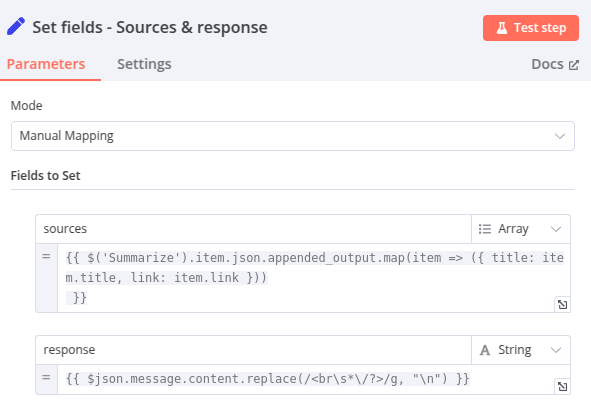Click the 'Mode' label
This screenshot has height=405, width=591.
pyautogui.click(x=26, y=105)
